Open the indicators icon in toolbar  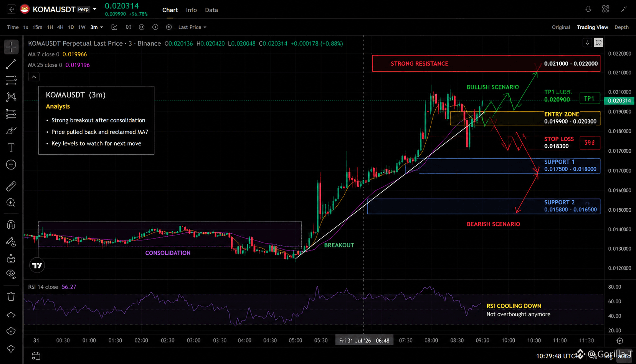(128, 27)
